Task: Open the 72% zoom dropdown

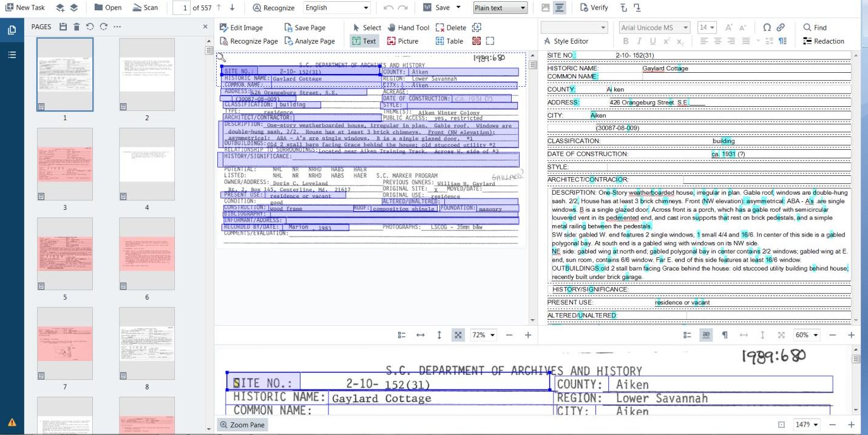Action: [483, 335]
